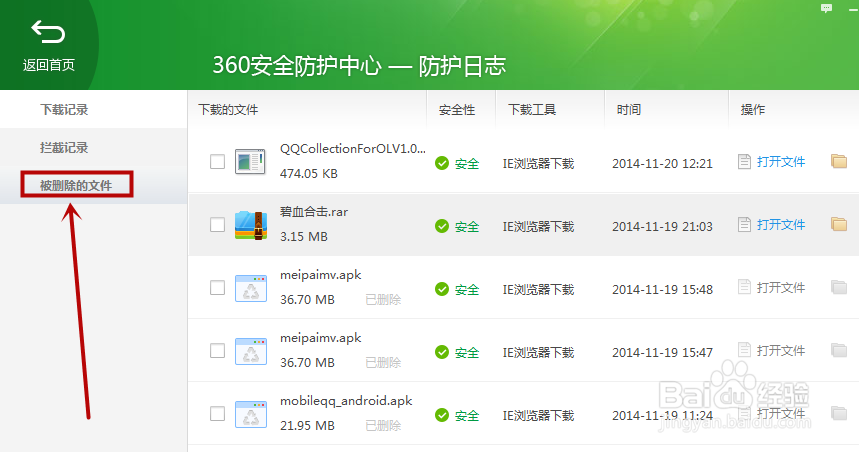Select file name QQCollectionForOLV1.0...
The width and height of the screenshot is (859, 452).
click(x=353, y=148)
